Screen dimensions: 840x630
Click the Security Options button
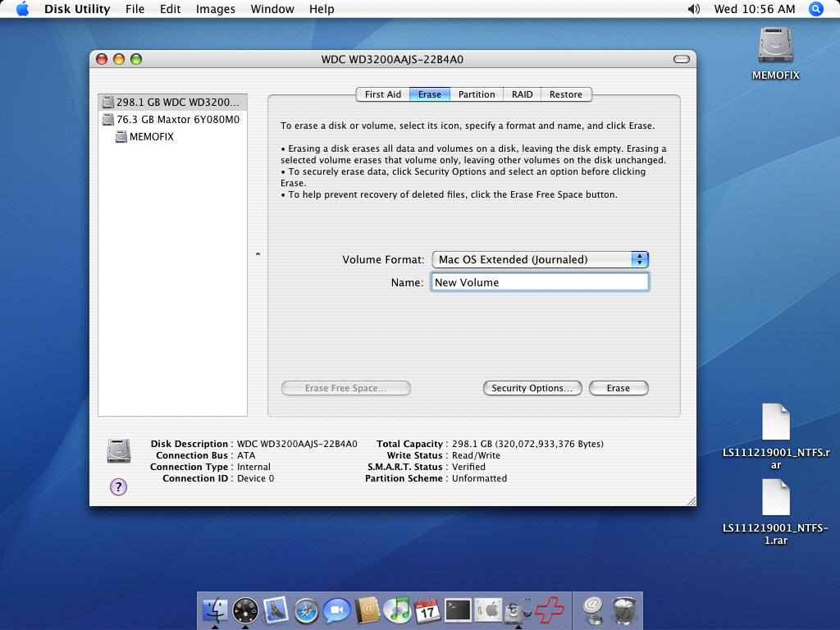click(532, 388)
